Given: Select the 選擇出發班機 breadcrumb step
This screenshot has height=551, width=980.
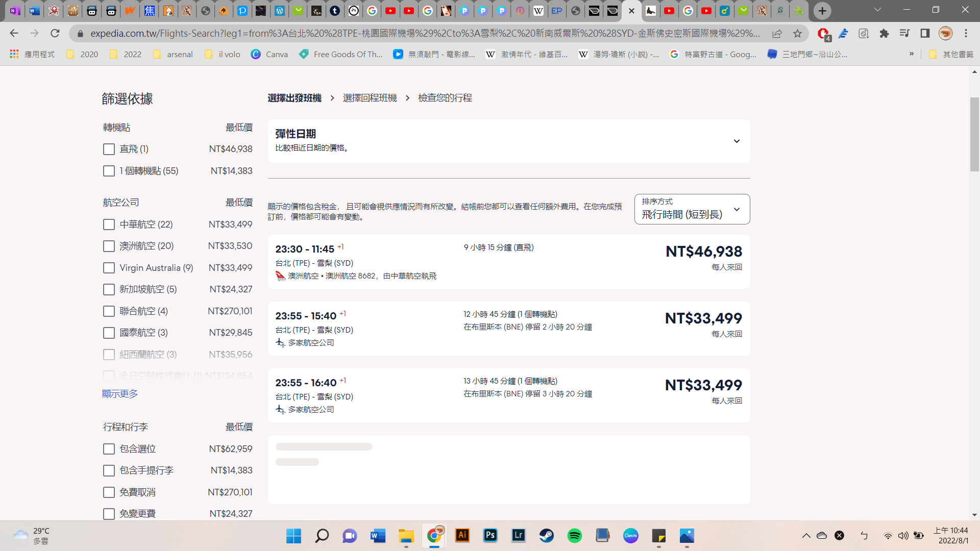Looking at the screenshot, I should (295, 98).
